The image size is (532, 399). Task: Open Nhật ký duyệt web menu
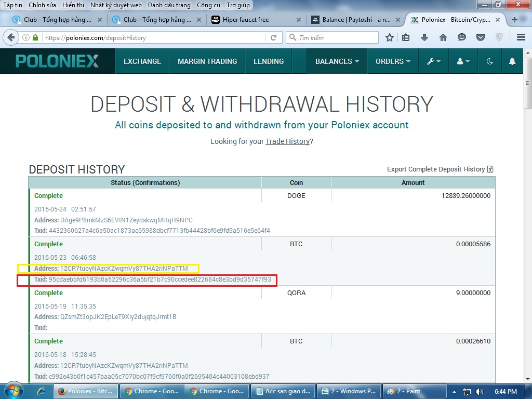(x=116, y=5)
